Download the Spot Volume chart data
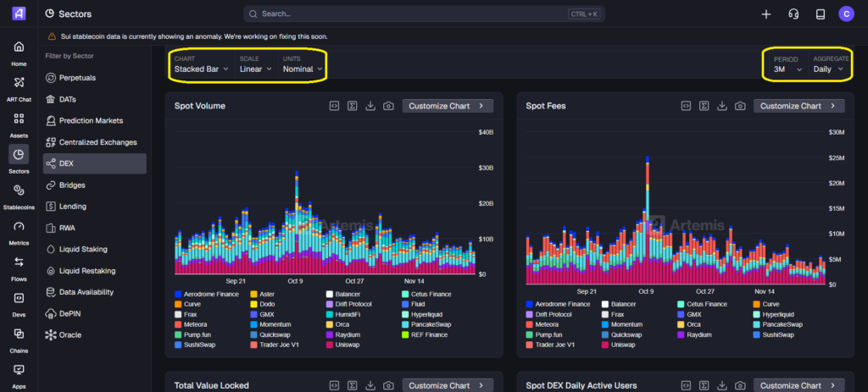 tap(370, 106)
